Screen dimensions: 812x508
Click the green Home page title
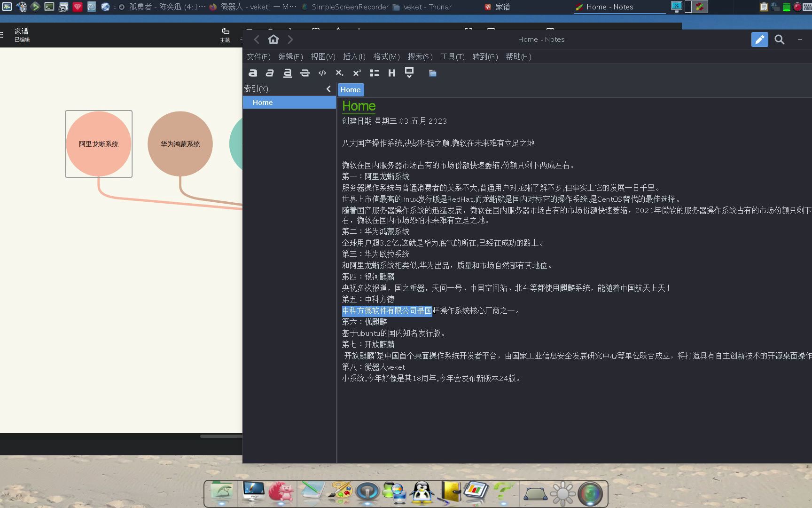(359, 106)
